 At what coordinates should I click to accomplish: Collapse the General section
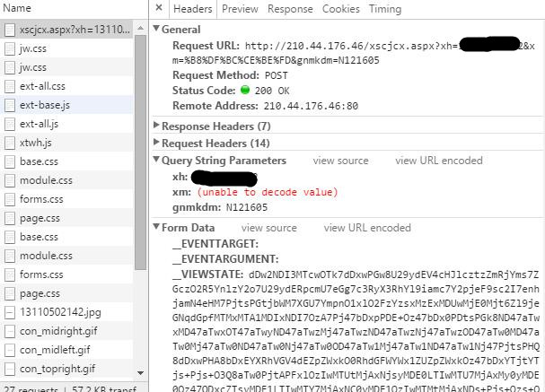point(156,29)
